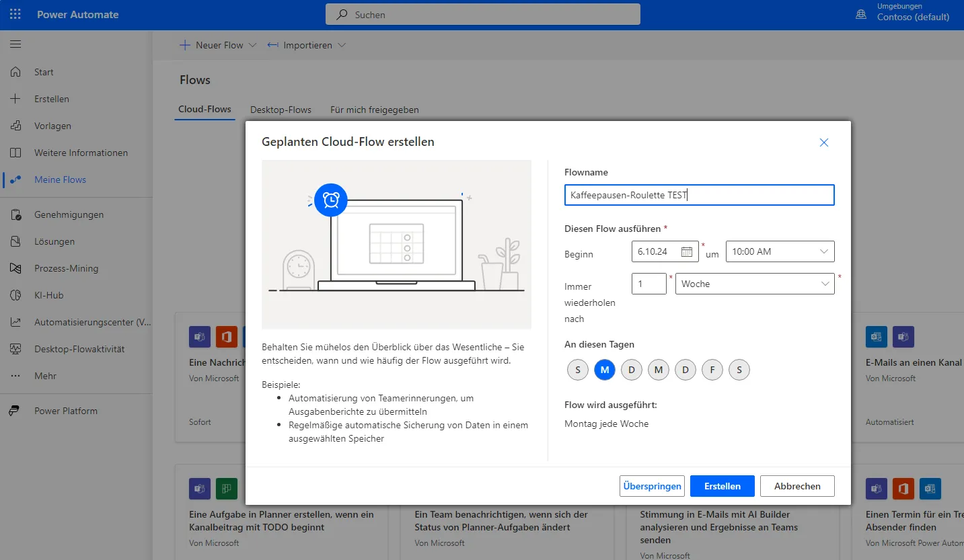964x560 pixels.
Task: Click 'Montag jede Woche' summary text
Action: point(607,424)
